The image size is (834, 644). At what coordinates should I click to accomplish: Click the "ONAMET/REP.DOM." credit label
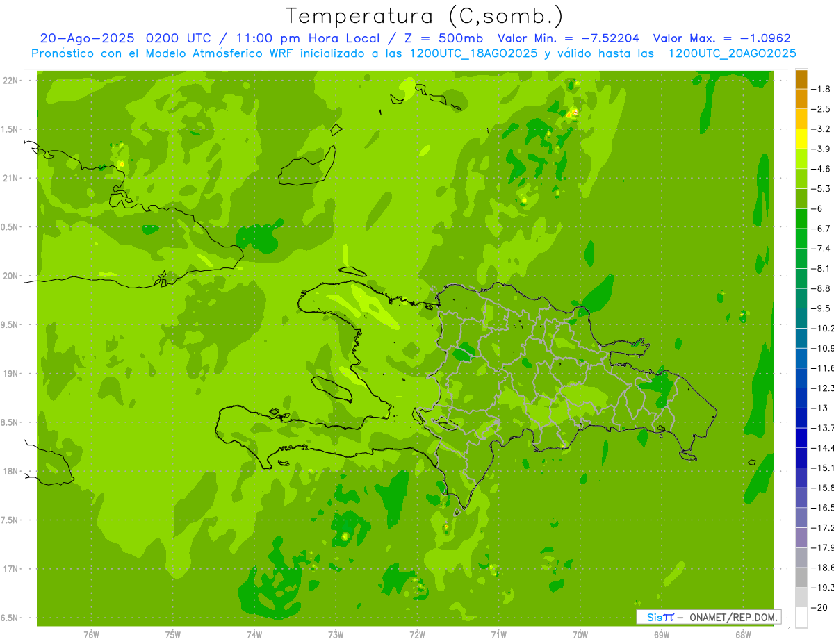733,617
